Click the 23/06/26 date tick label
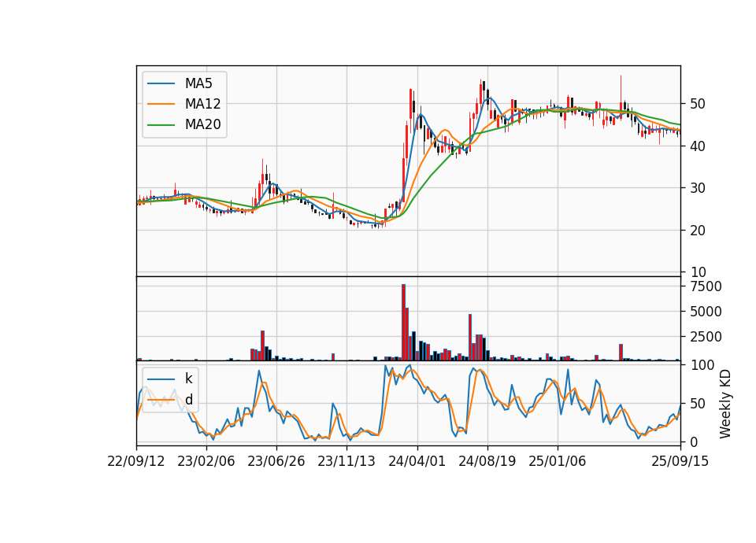 (276, 461)
